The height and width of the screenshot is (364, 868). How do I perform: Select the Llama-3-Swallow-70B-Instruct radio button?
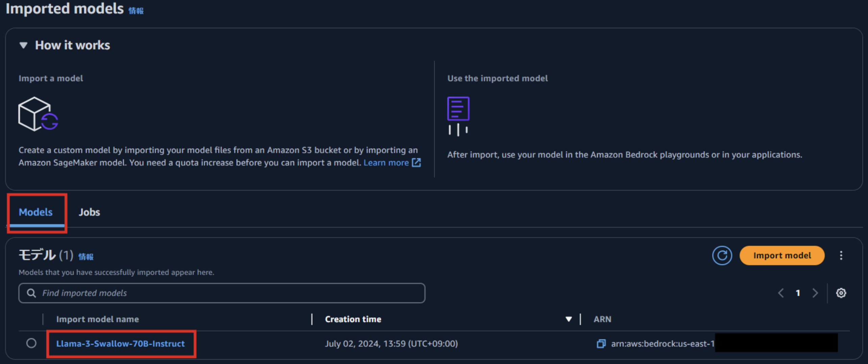pyautogui.click(x=31, y=343)
